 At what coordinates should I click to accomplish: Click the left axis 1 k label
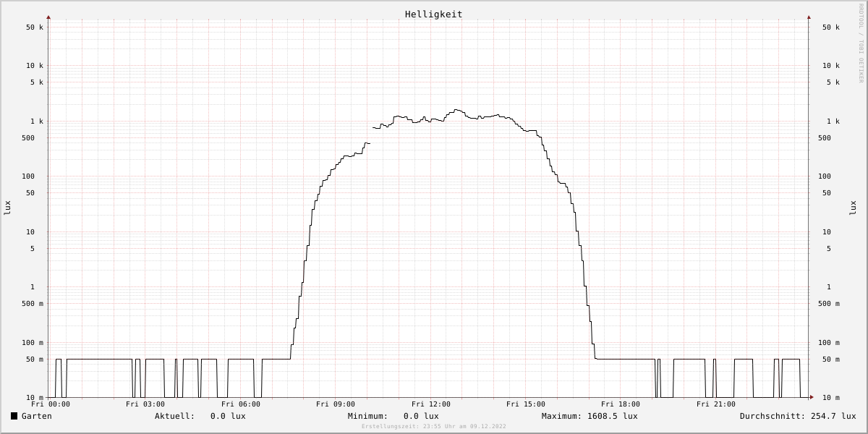[37, 122]
